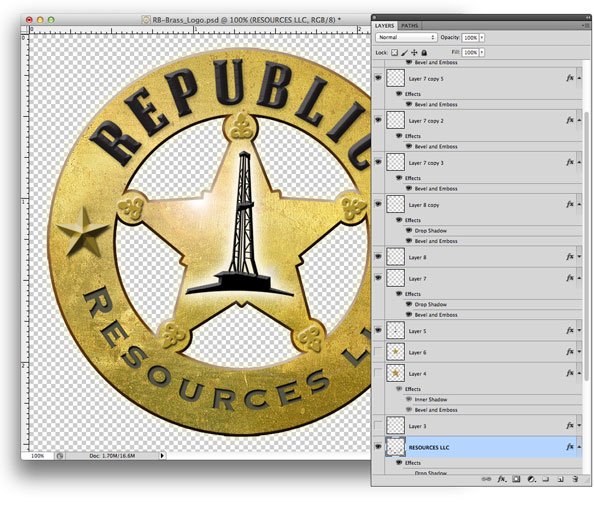The height and width of the screenshot is (518, 594).
Task: Hide Layer 7 copy 2 with its eye icon
Action: pos(378,120)
